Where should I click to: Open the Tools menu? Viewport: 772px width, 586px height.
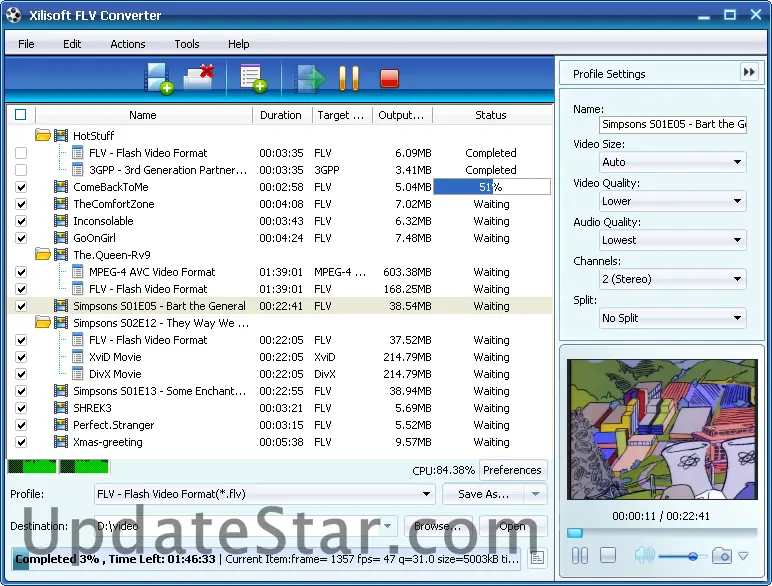187,44
